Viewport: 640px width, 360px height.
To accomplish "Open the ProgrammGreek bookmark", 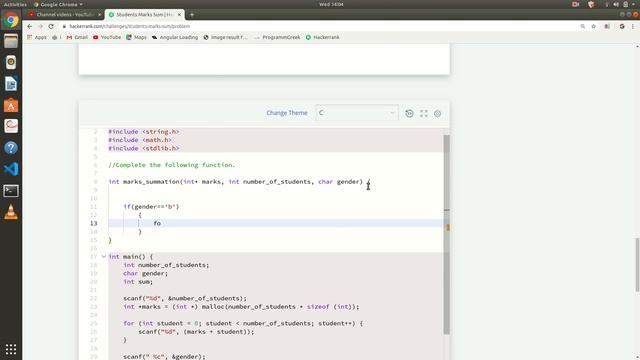I will pos(277,37).
